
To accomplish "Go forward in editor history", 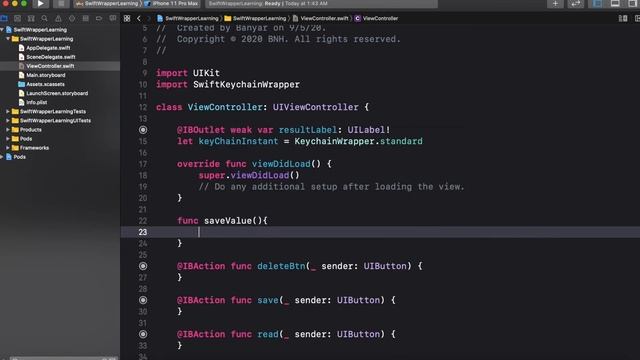I will [x=148, y=18].
